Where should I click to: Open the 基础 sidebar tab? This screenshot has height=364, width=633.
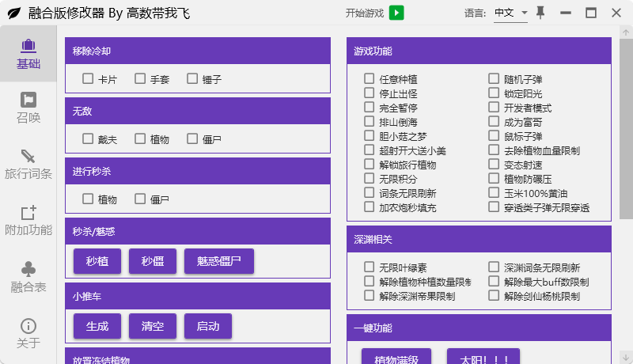pos(28,54)
